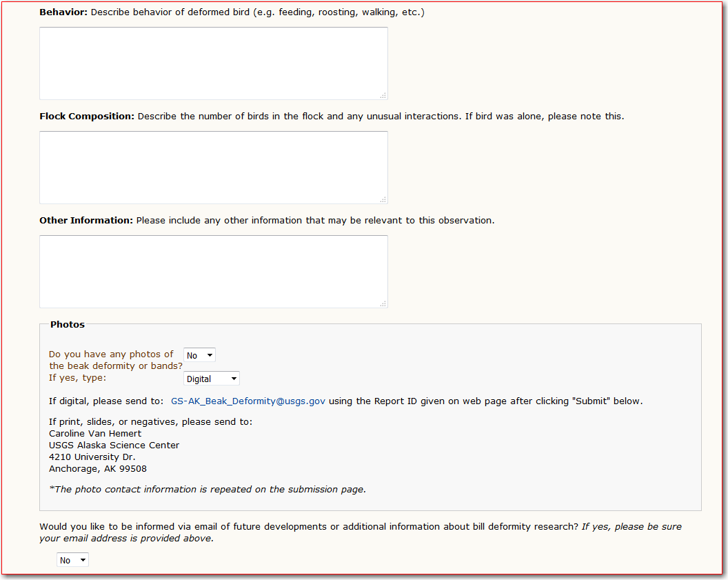Click the "Would you like to be informed" question
This screenshot has height=580, width=728.
click(308, 526)
